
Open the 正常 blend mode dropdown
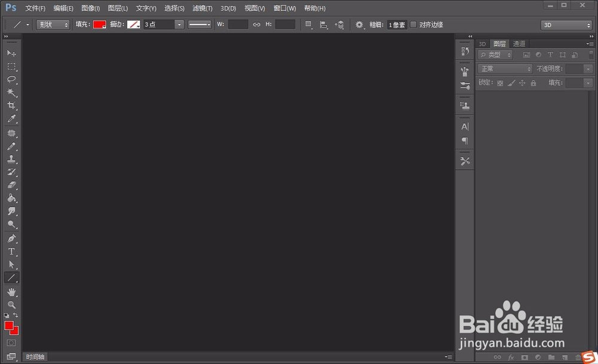point(505,69)
